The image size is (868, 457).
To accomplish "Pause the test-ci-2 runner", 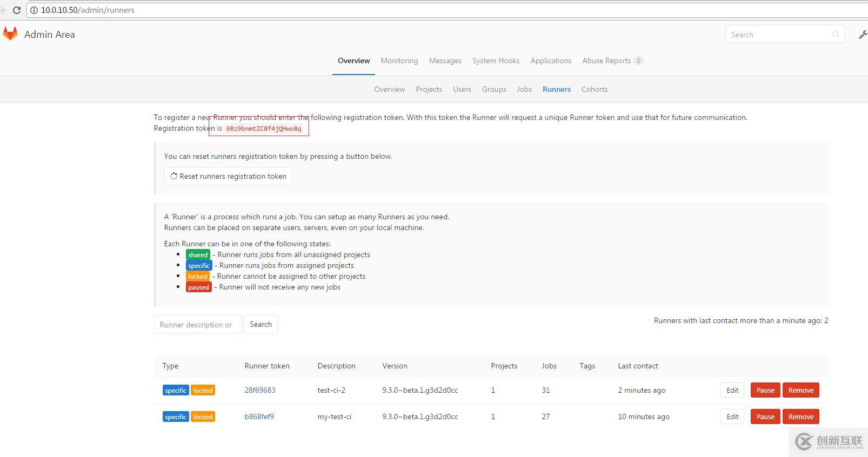I will [765, 390].
